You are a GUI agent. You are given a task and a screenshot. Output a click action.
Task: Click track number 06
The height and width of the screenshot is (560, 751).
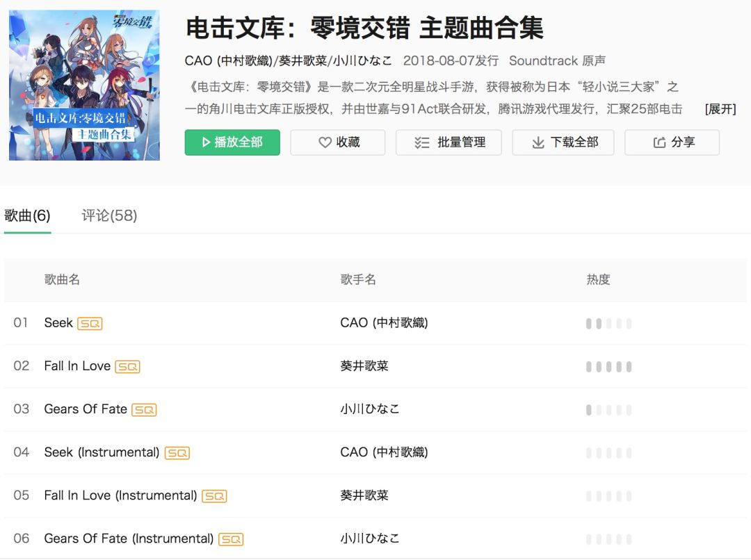point(21,538)
